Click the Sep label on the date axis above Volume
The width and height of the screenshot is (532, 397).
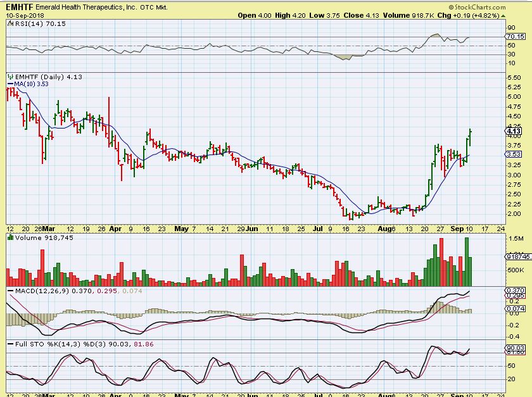click(x=457, y=229)
